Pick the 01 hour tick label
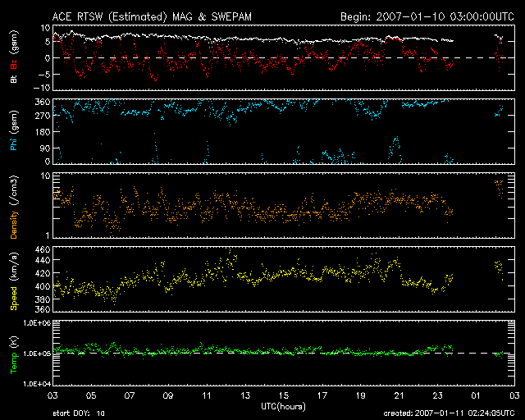Image resolution: width=525 pixels, height=420 pixels. pyautogui.click(x=476, y=396)
